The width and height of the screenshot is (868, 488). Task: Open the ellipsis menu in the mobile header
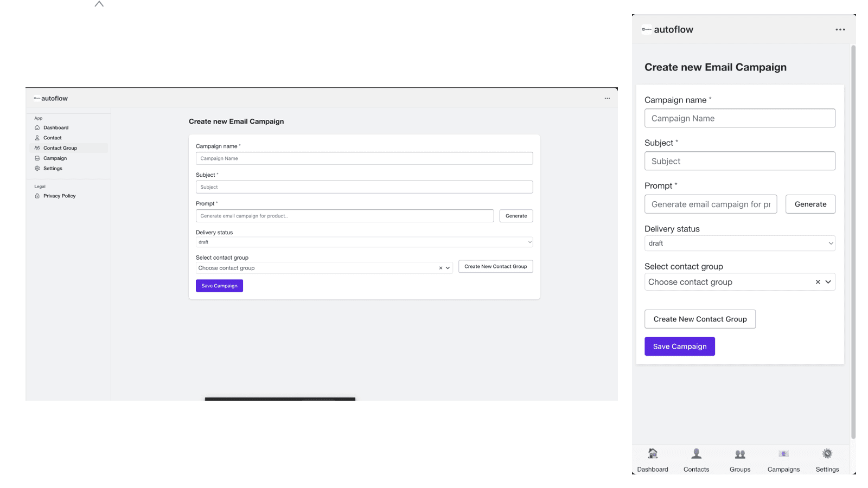840,29
